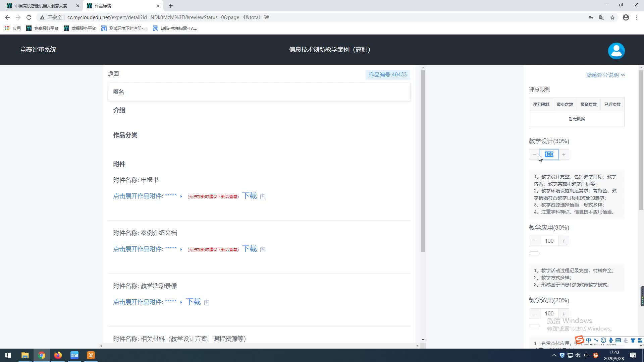Click the scoring panel vertical scrollbar
Viewport: 644px width, 362px height.
coord(641,140)
